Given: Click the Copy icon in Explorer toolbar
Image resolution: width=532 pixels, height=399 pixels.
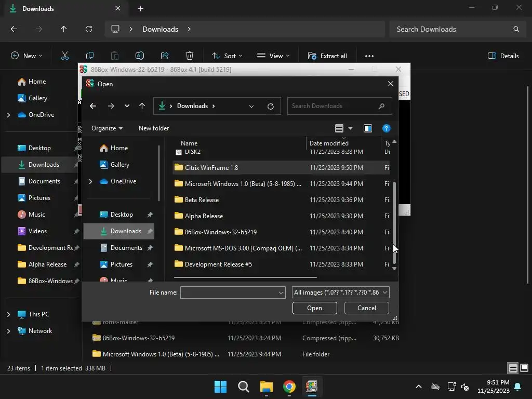Looking at the screenshot, I should 89,56.
